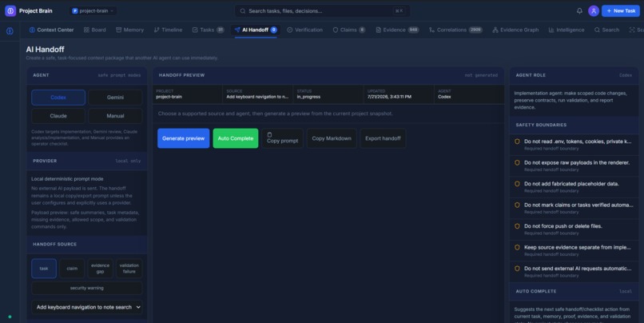Click into the search tasks, files, decisions field
This screenshot has height=323, width=644.
[322, 11]
